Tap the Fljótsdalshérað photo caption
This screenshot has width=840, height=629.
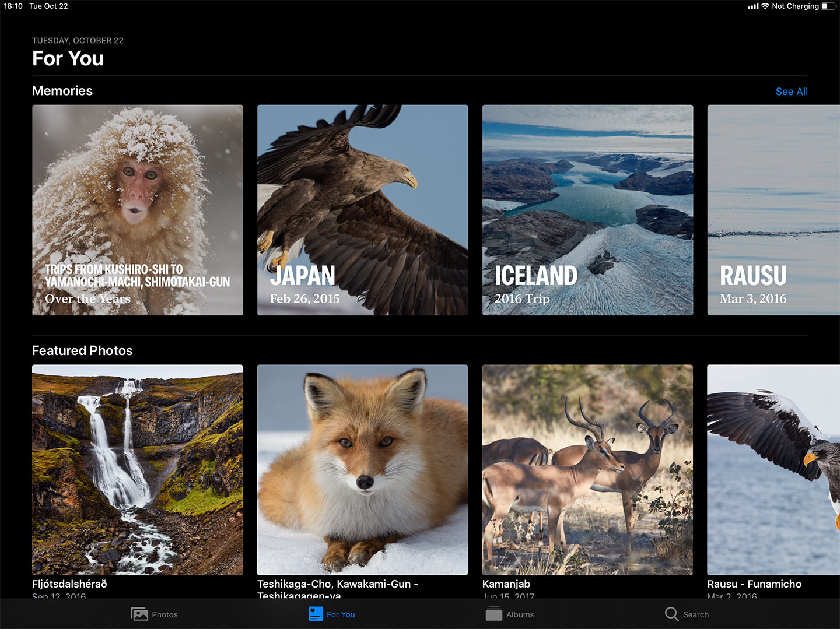coord(69,584)
